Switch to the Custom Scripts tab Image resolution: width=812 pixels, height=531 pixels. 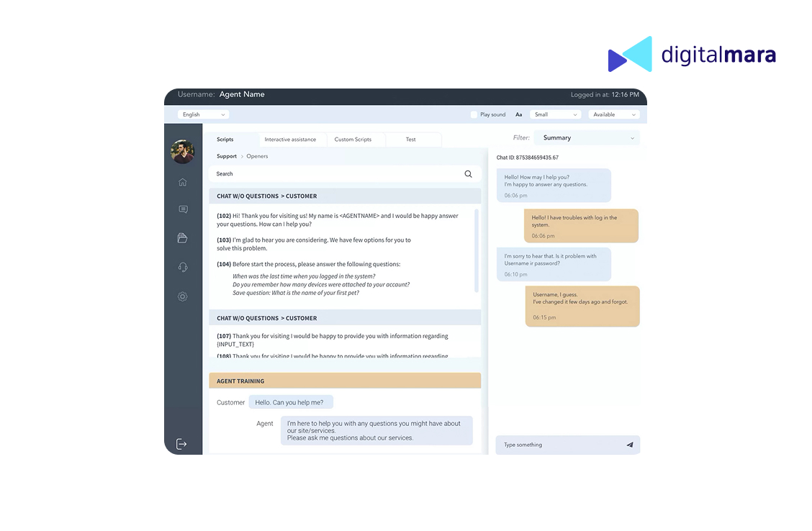click(x=353, y=140)
